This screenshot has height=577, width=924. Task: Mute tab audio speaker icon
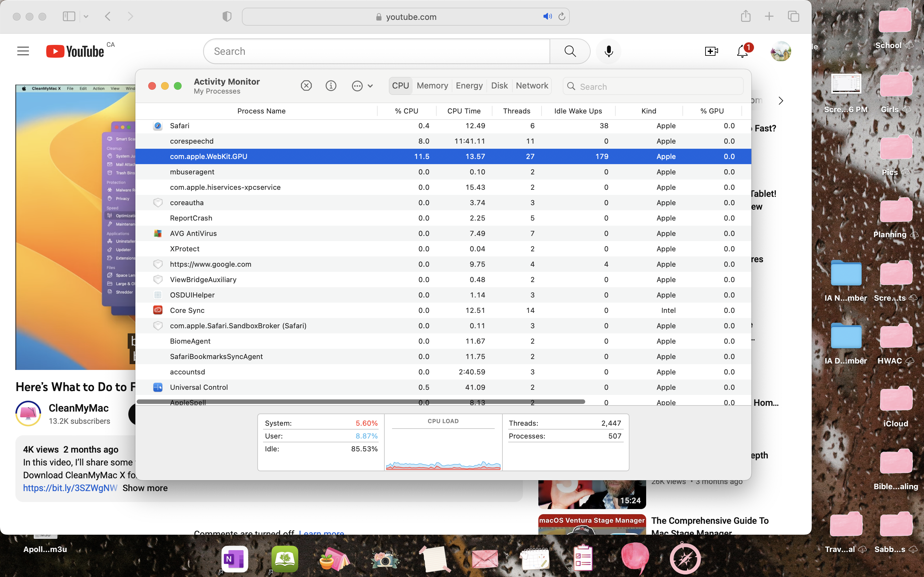point(547,16)
